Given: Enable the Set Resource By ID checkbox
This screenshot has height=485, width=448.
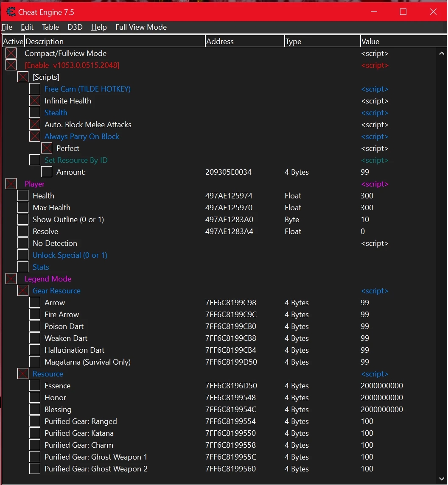Looking at the screenshot, I should click(35, 160).
